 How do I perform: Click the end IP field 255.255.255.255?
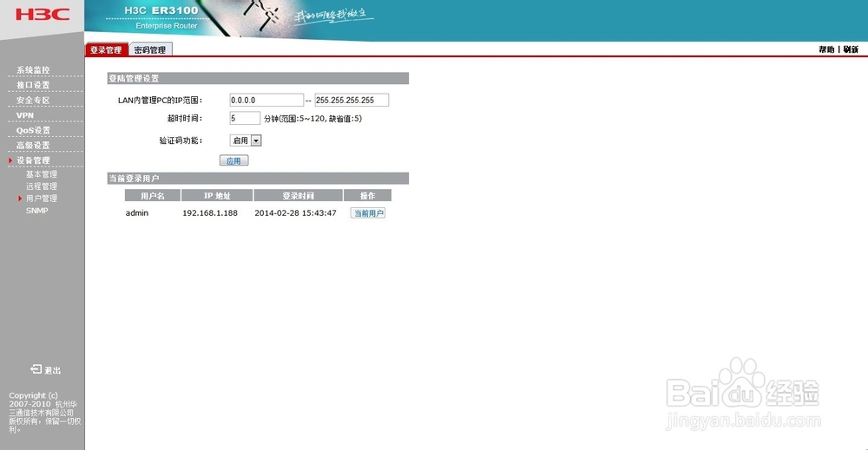[352, 100]
